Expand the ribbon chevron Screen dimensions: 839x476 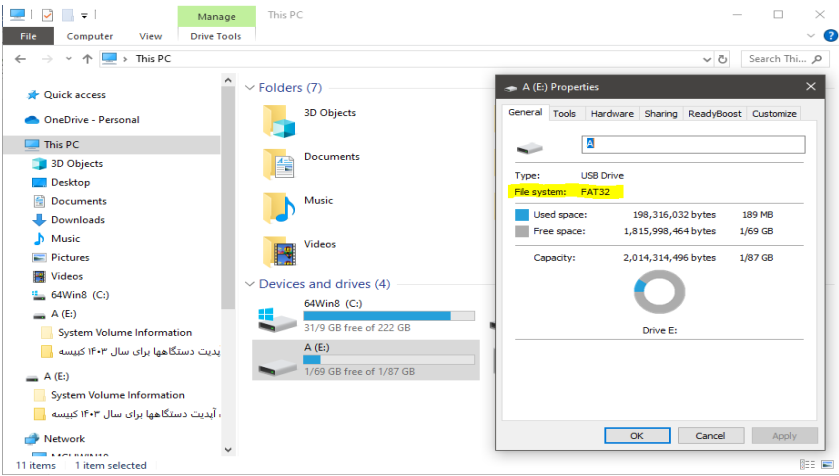(x=811, y=36)
